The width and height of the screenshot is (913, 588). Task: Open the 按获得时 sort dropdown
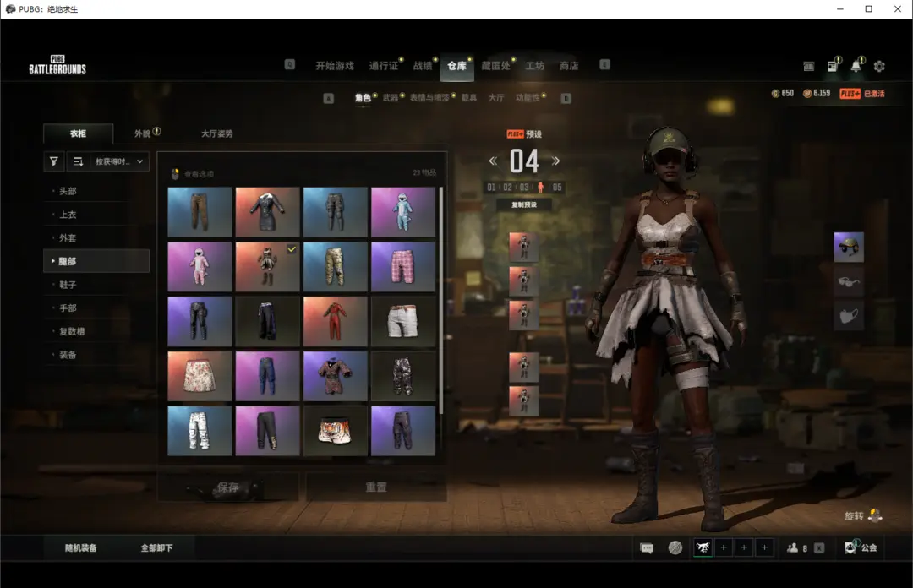coord(119,162)
